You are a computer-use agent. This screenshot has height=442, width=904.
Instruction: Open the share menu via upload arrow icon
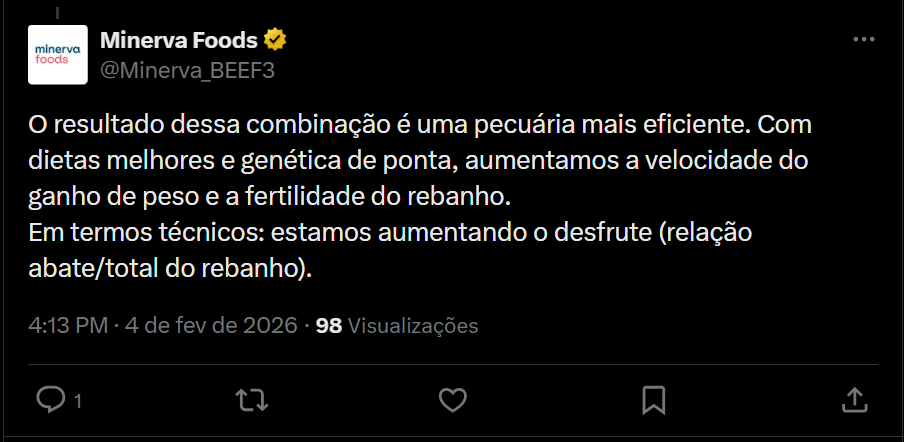pyautogui.click(x=854, y=400)
